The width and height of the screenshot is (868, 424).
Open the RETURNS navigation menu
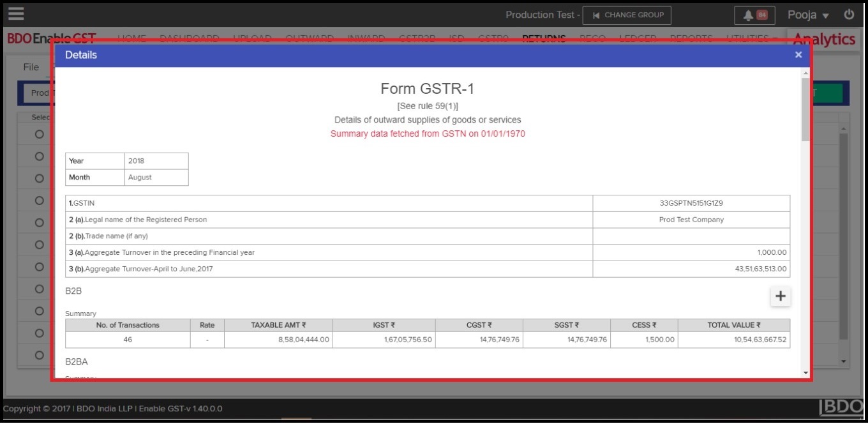point(544,39)
